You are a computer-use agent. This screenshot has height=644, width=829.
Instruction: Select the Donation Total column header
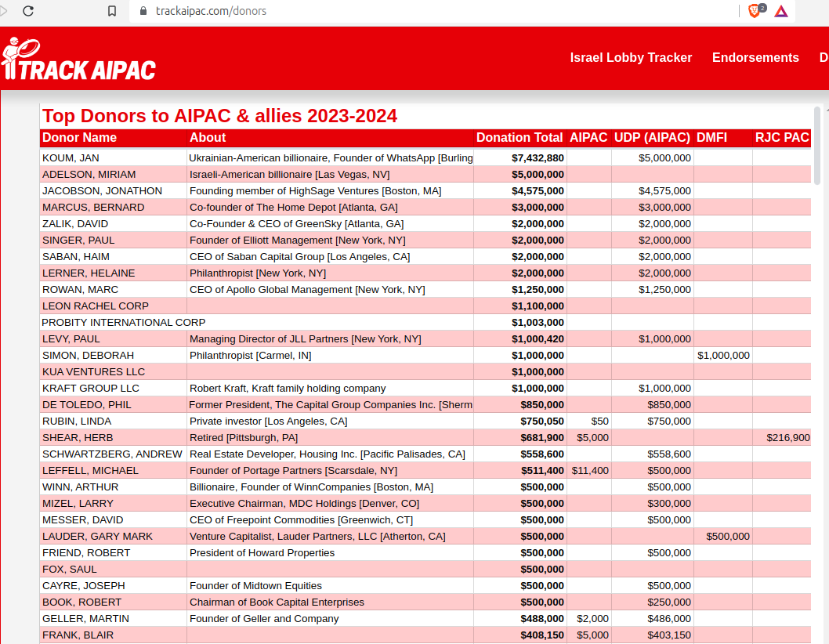519,137
